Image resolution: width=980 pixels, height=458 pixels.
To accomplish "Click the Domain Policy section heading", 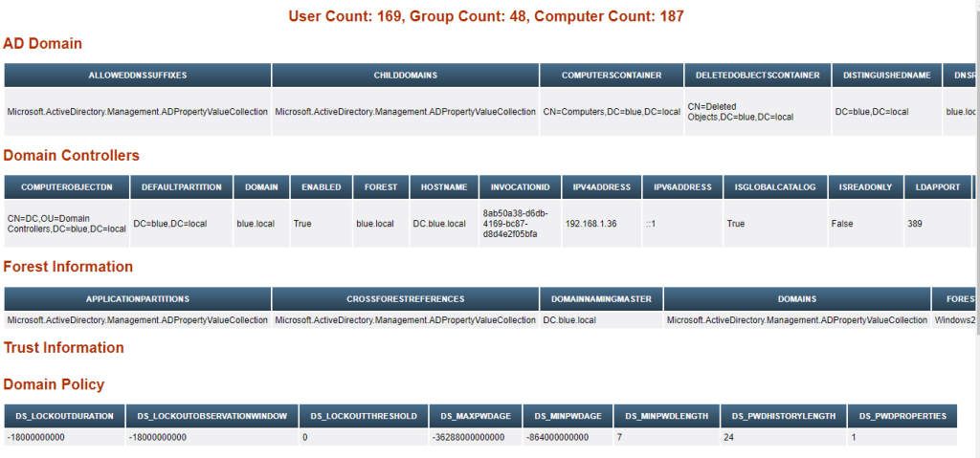I will [x=54, y=384].
